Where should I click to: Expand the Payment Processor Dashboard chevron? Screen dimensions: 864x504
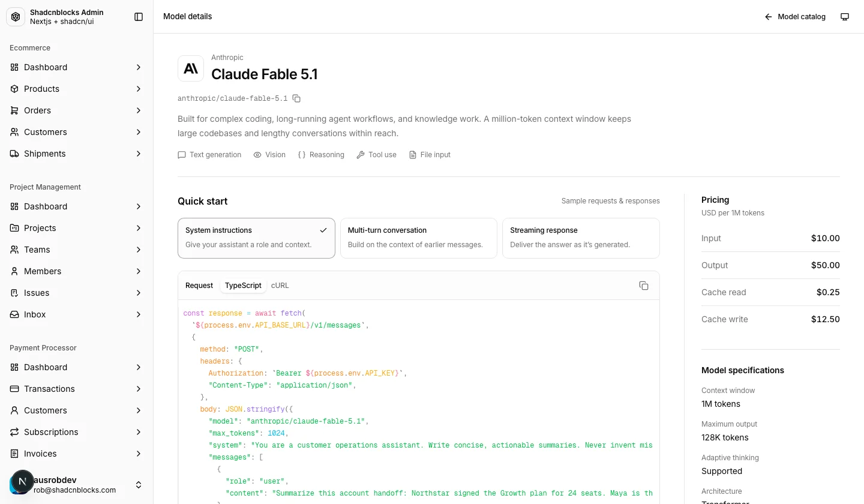139,367
